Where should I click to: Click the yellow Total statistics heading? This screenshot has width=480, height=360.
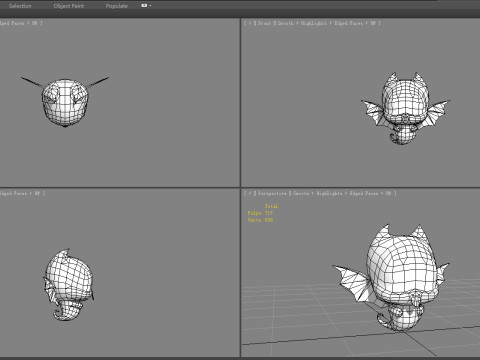pos(271,206)
